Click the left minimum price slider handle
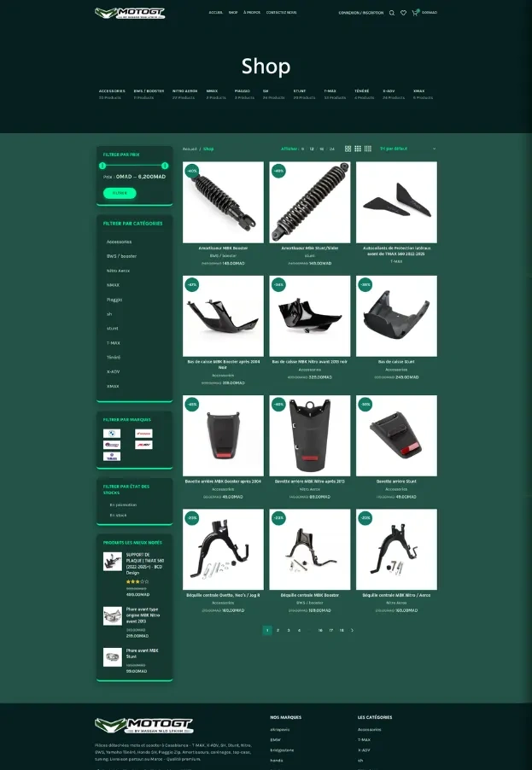This screenshot has height=770, width=532. (x=102, y=166)
